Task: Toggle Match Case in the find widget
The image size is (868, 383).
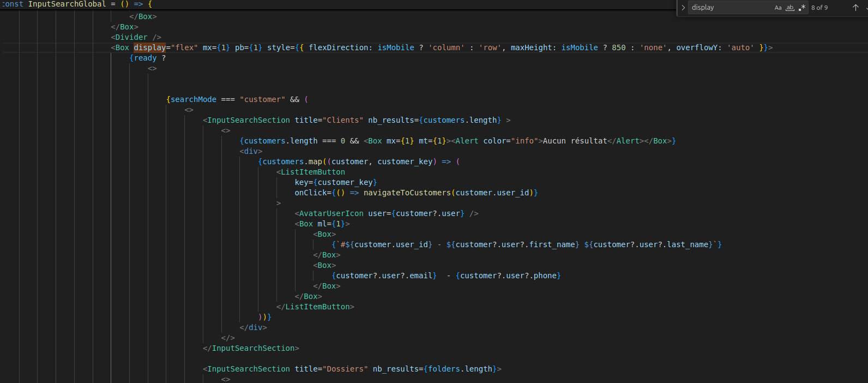Action: coord(778,8)
